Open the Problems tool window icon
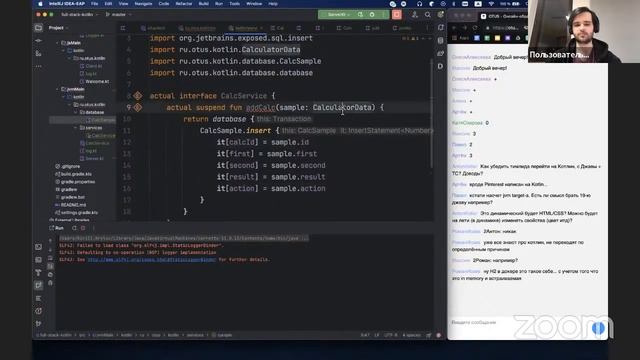The height and width of the screenshot is (360, 640). [38, 311]
